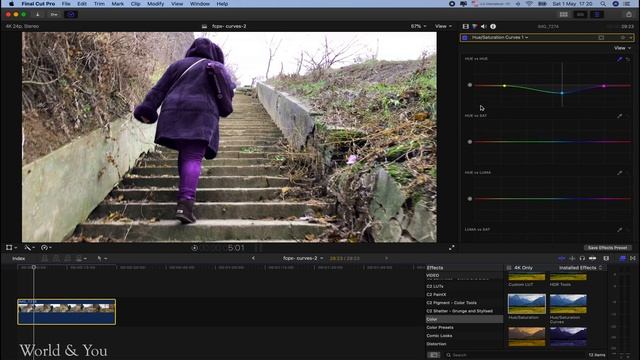Open the Audio inspector speaker icon
This screenshot has height=360, width=640.
[484, 27]
